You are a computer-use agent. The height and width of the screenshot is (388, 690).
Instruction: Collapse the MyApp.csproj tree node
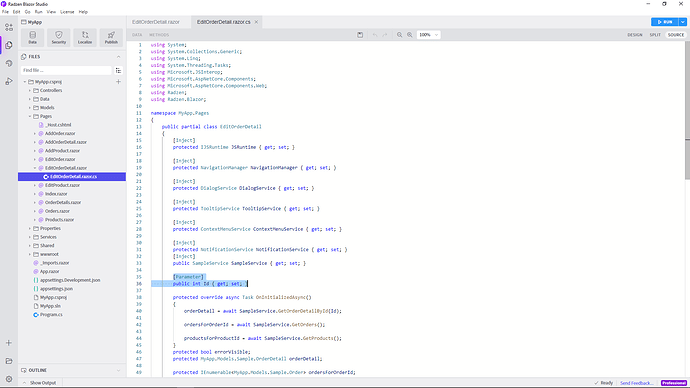25,82
